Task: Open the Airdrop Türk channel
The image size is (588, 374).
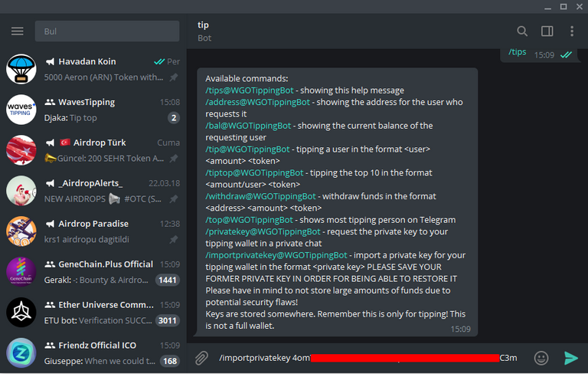Action: tap(93, 150)
